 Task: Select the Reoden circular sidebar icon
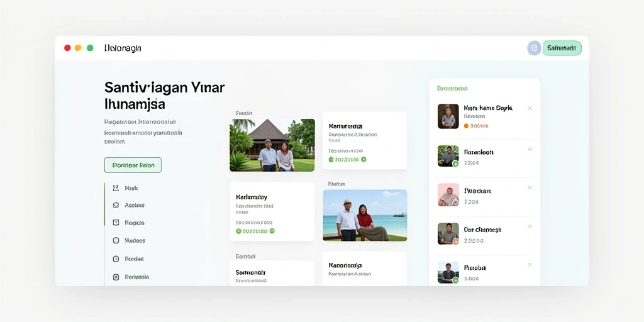click(116, 258)
